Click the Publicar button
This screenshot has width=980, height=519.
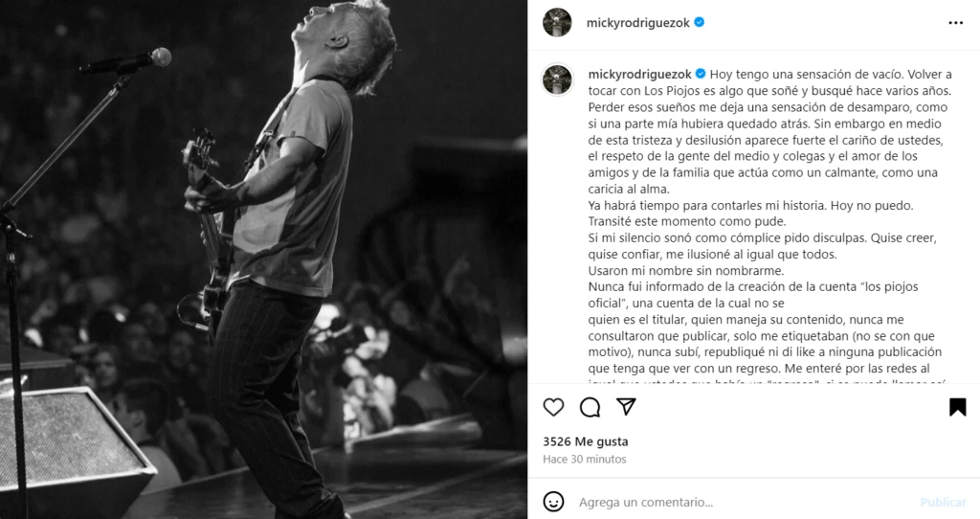(943, 502)
